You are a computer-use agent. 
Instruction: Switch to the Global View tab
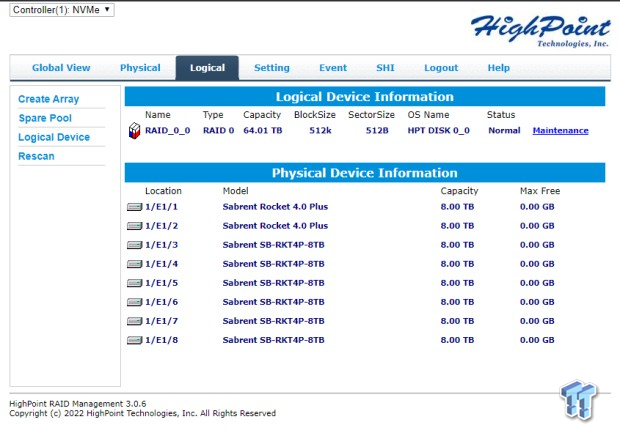(61, 68)
